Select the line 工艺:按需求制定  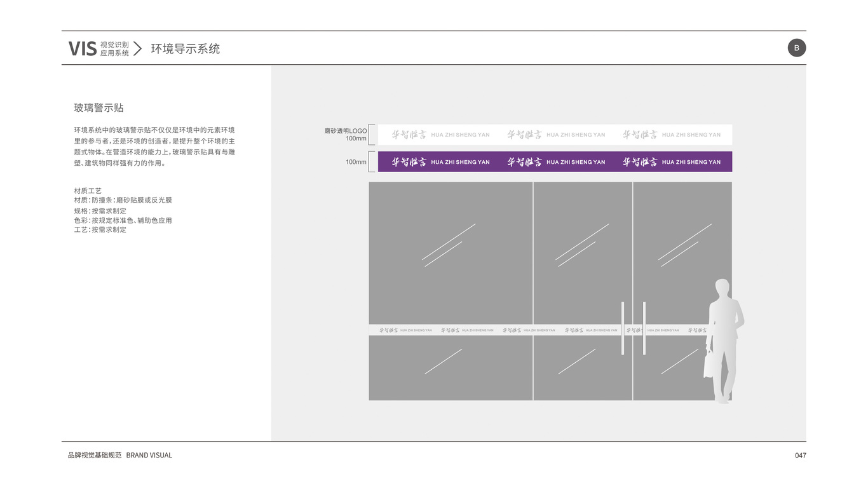(100, 229)
